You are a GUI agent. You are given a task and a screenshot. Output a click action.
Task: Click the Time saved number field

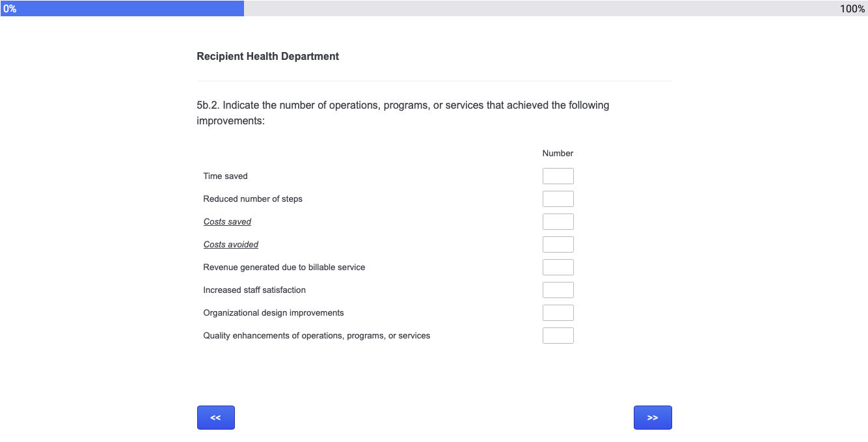click(x=558, y=176)
